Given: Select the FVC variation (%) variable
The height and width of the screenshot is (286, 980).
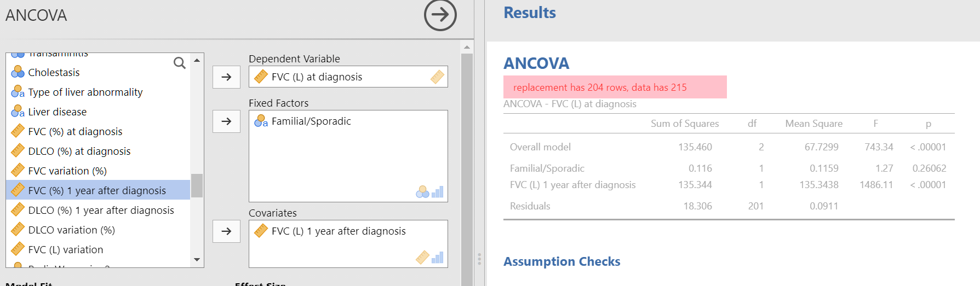Looking at the screenshot, I should coord(98,171).
